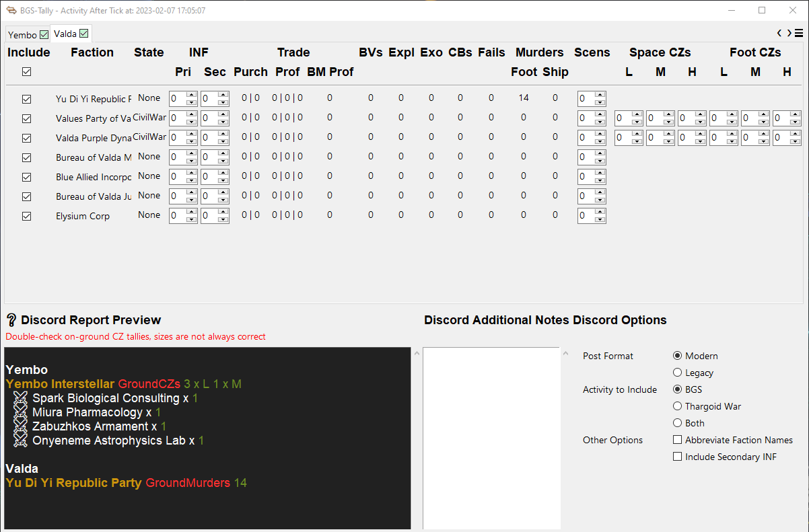
Task: Click the crossed-swords icon next to Zabuzhkos Armament
Action: [x=19, y=426]
